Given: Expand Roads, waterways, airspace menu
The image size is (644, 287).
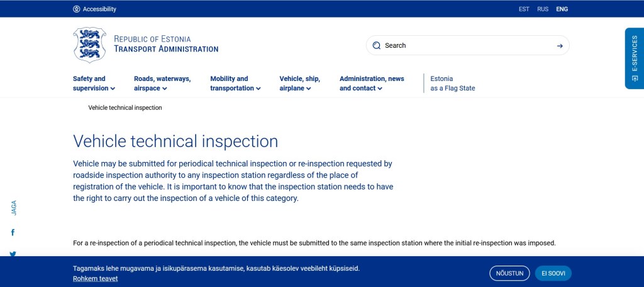Looking at the screenshot, I should click(x=162, y=84).
